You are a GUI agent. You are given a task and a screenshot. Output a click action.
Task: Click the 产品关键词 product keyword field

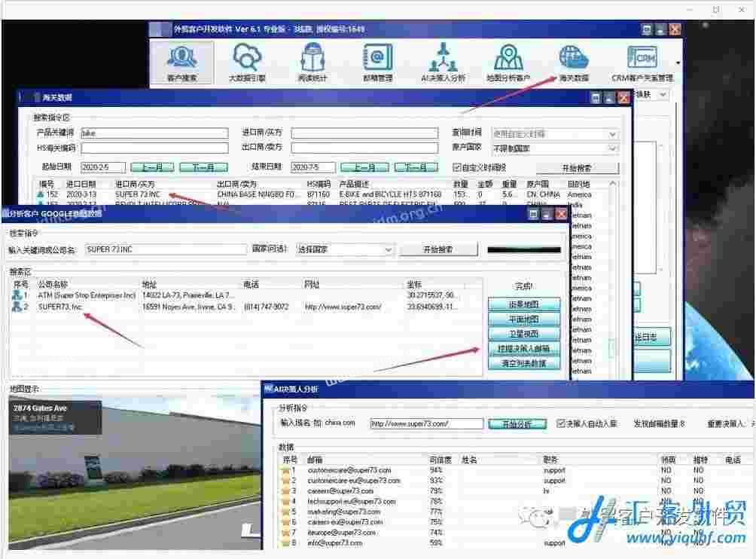154,133
